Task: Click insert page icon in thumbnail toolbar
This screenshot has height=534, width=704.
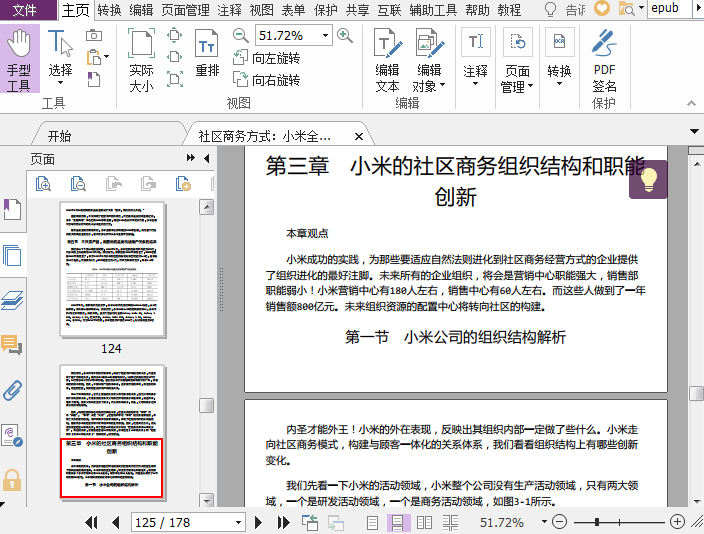Action: tap(183, 184)
